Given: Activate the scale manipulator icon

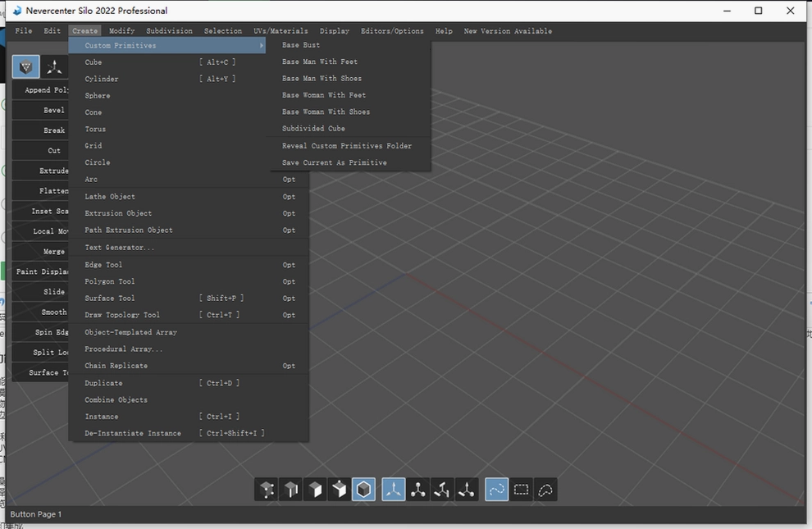Looking at the screenshot, I should [442, 489].
